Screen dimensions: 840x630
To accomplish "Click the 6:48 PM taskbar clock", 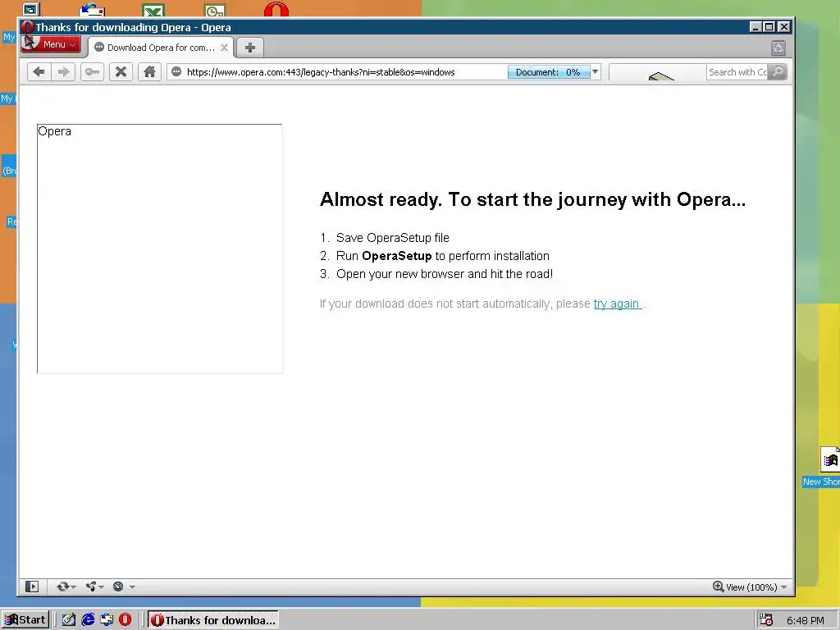I will (x=806, y=620).
